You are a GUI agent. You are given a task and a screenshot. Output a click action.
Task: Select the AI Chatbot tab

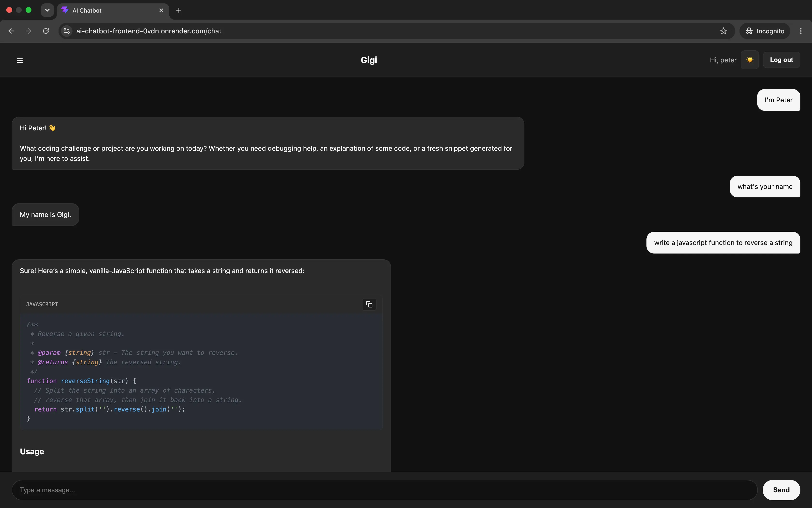[x=113, y=10]
